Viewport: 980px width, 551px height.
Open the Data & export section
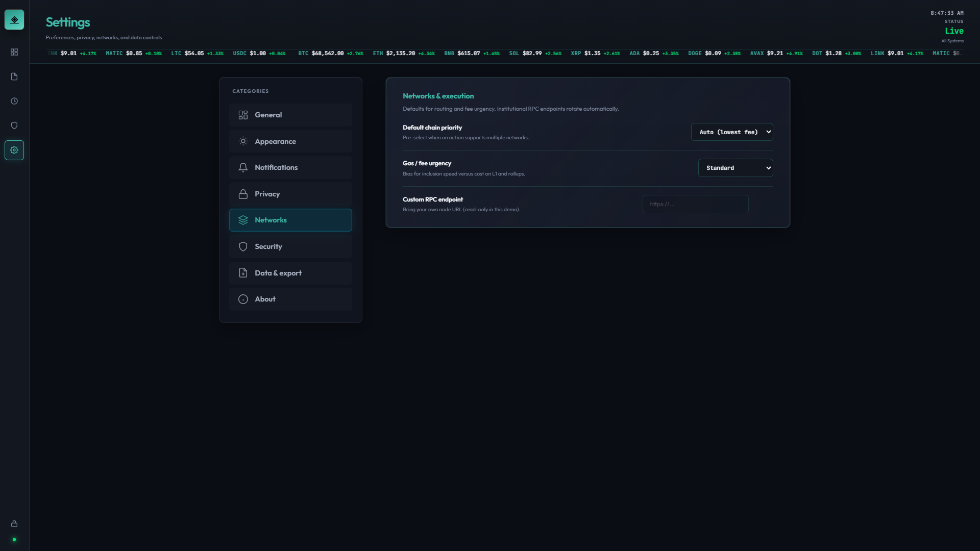coord(290,272)
